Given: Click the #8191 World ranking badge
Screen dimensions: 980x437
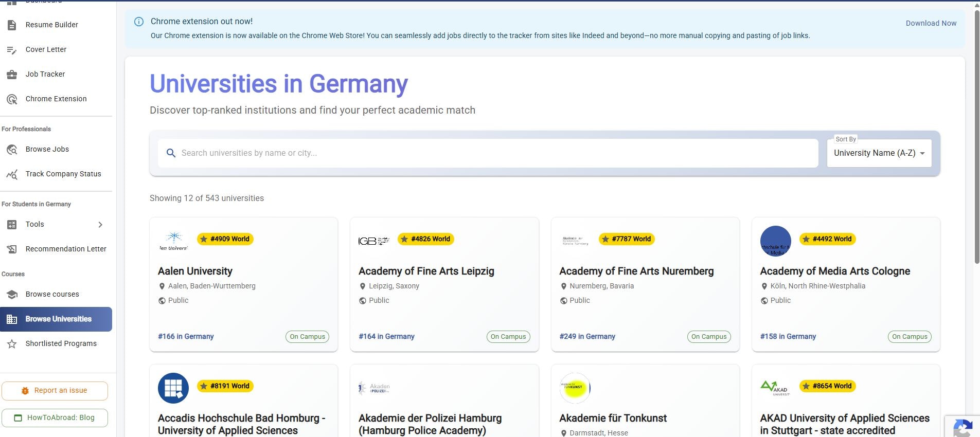Looking at the screenshot, I should pyautogui.click(x=225, y=386).
